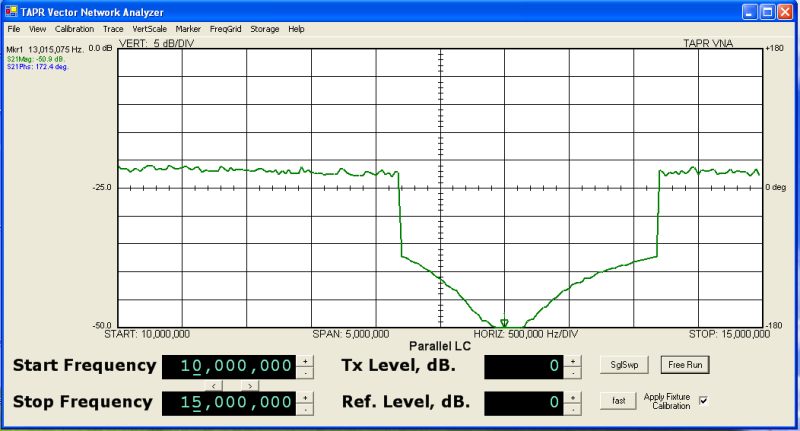Click the S21Phs readout text

(x=37, y=67)
